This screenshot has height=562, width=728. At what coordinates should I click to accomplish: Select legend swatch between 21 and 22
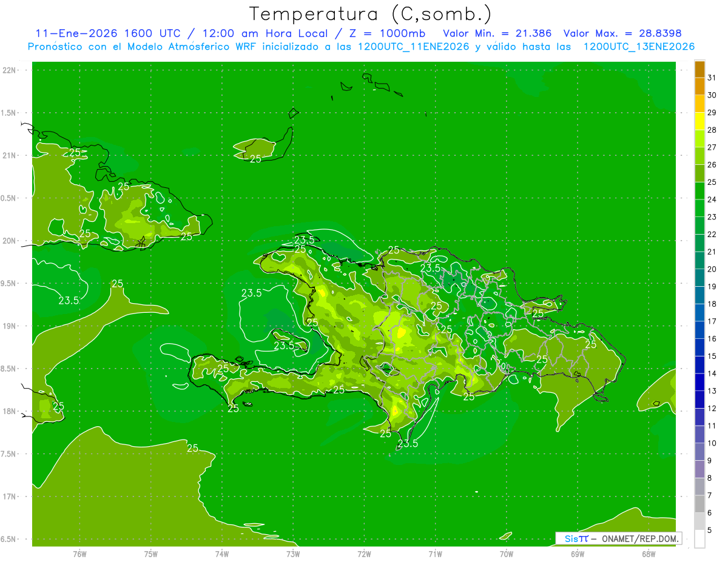(699, 243)
